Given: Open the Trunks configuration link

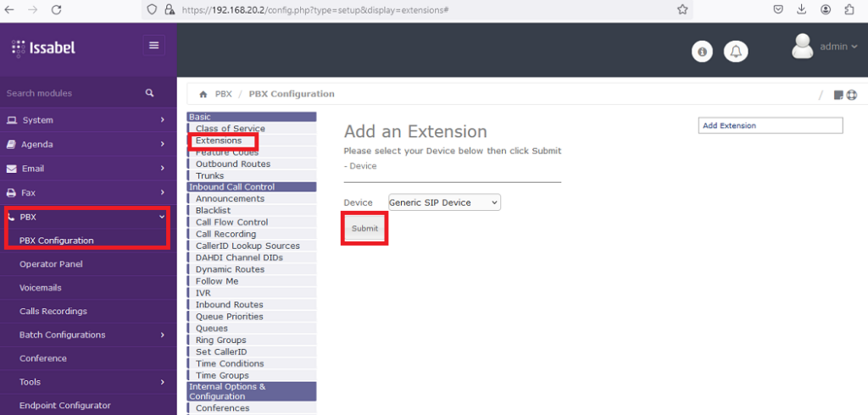Looking at the screenshot, I should [209, 175].
